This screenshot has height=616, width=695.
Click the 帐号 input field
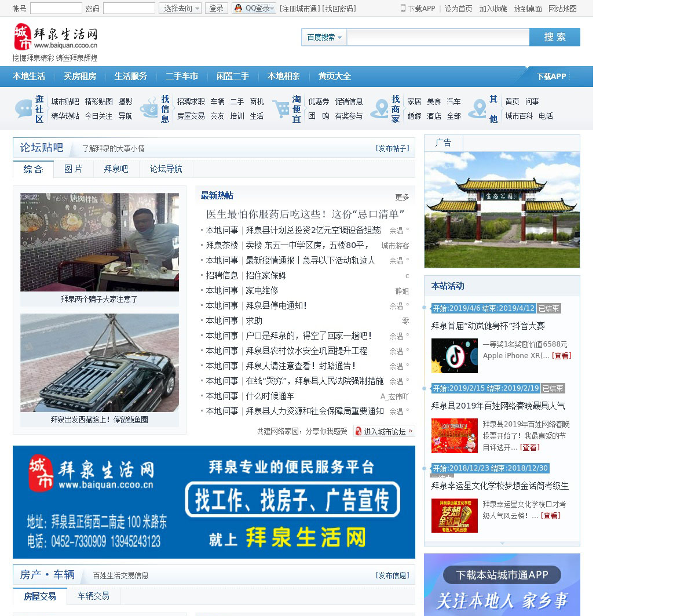(x=56, y=8)
